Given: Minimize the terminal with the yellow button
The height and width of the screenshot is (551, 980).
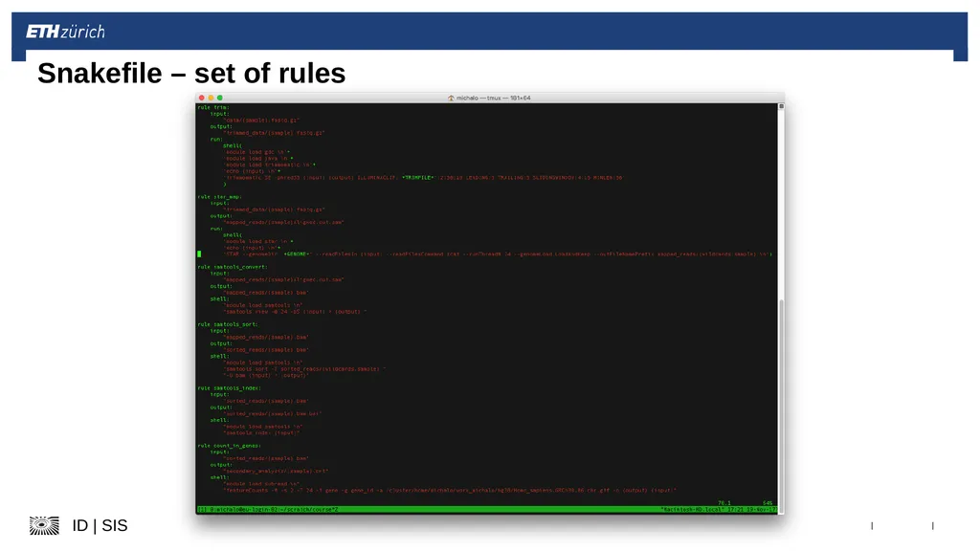Looking at the screenshot, I should [x=211, y=99].
